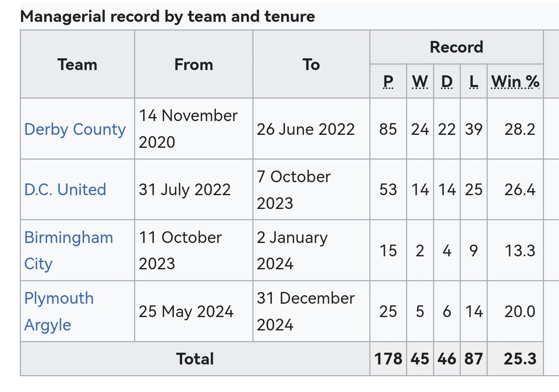Open the D.C. United link
This screenshot has height=392, width=559.
(x=65, y=190)
